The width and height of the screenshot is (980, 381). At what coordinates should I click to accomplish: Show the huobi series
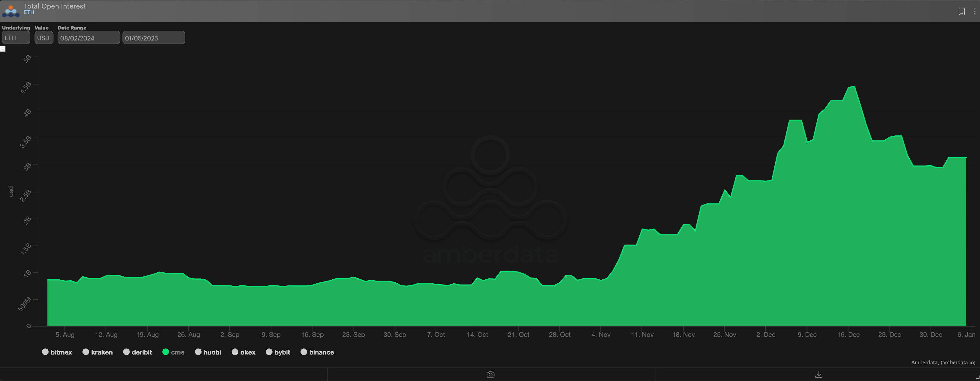tap(208, 352)
